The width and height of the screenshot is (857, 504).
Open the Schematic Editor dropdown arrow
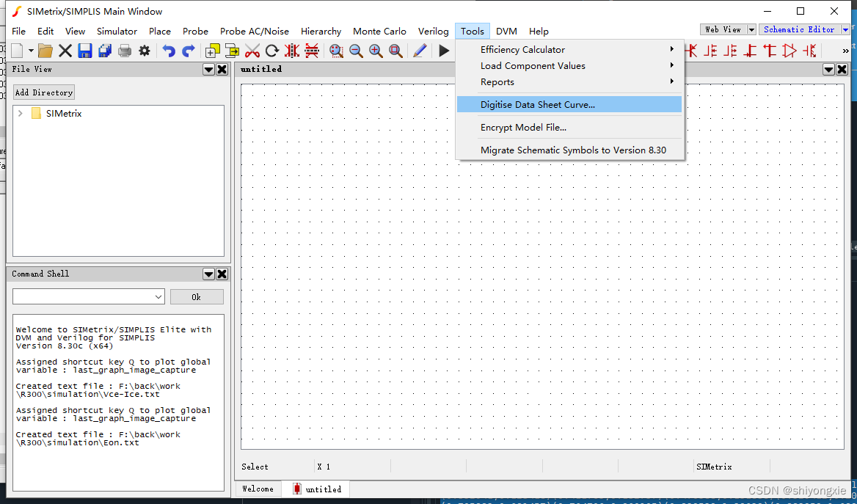(x=845, y=29)
